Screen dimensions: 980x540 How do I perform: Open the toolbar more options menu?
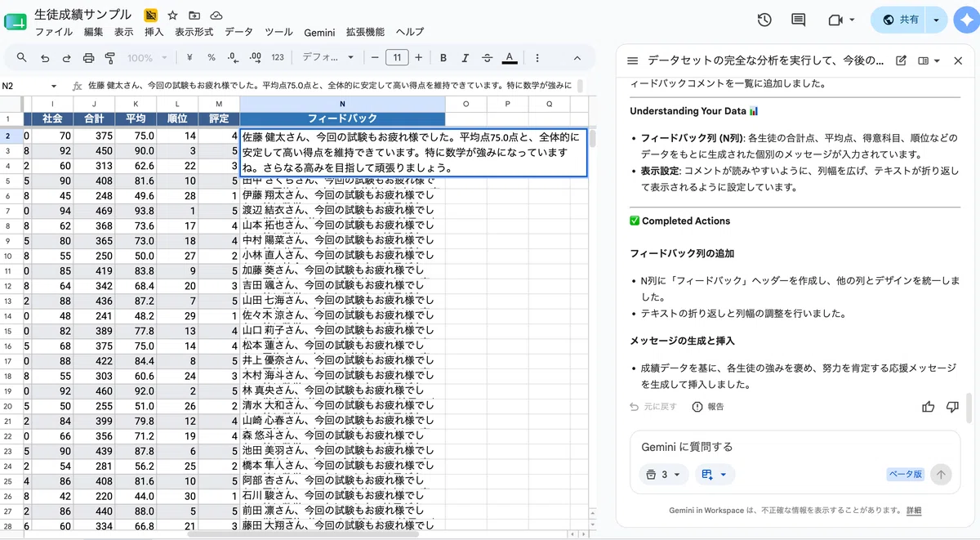pos(537,58)
